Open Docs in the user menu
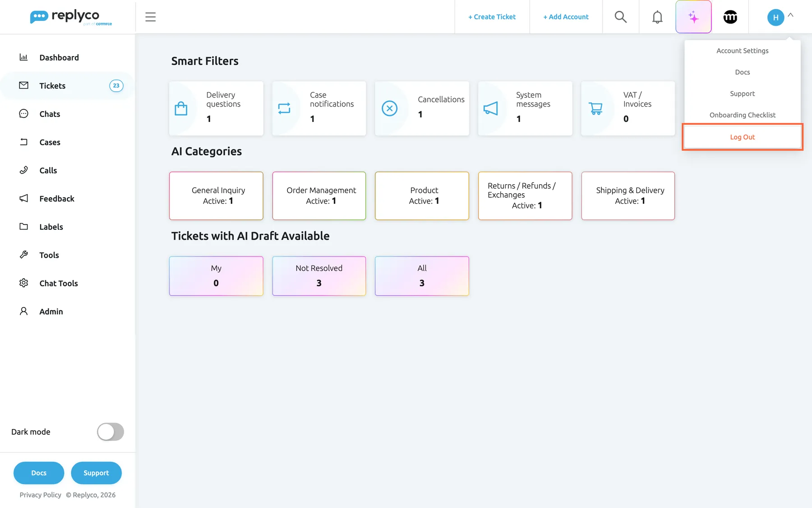812x508 pixels. (x=743, y=72)
